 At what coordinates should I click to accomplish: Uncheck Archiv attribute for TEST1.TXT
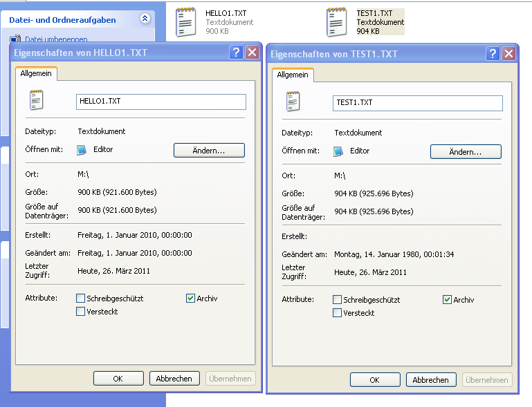[x=447, y=300]
